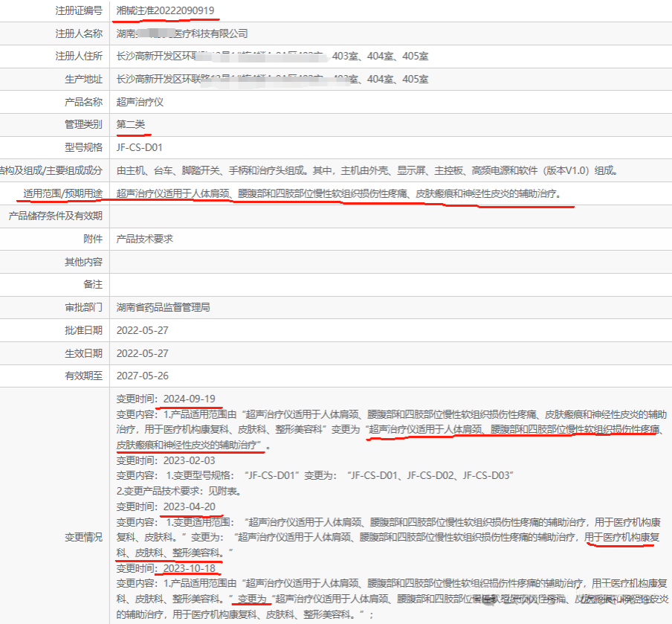Screen dimensions: 672x624
Task: Click the structure composition description text
Action: pos(366,170)
